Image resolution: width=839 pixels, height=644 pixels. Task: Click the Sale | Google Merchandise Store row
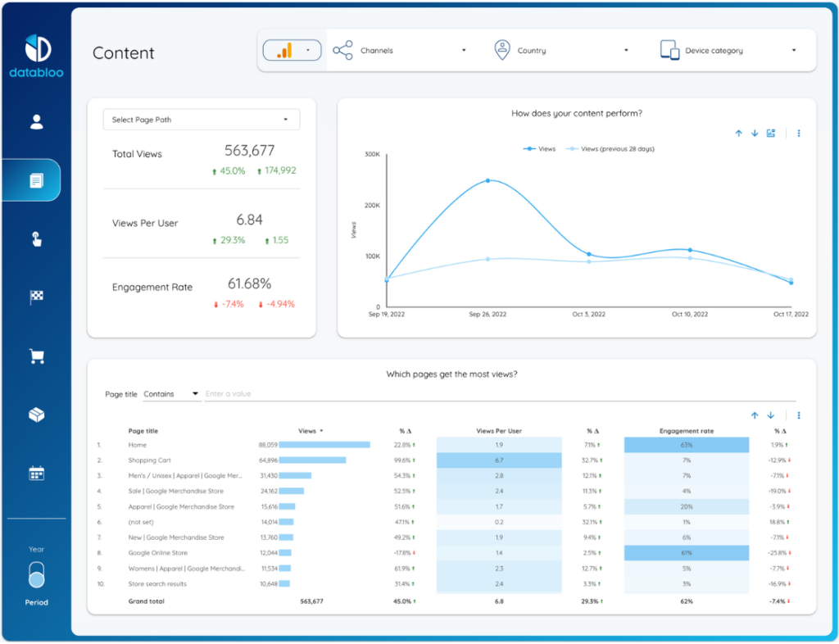pos(175,491)
